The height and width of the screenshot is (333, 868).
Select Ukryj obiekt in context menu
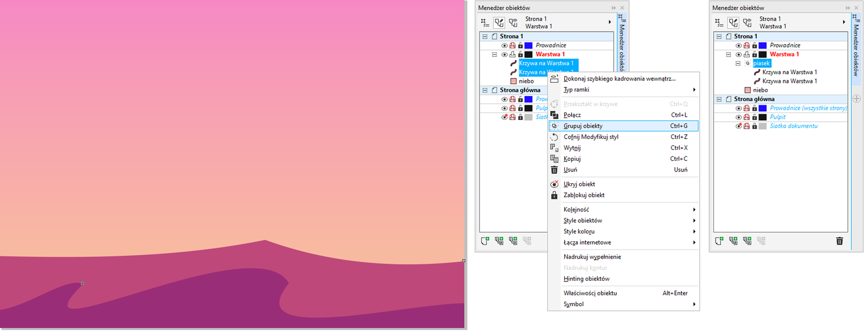coord(579,184)
